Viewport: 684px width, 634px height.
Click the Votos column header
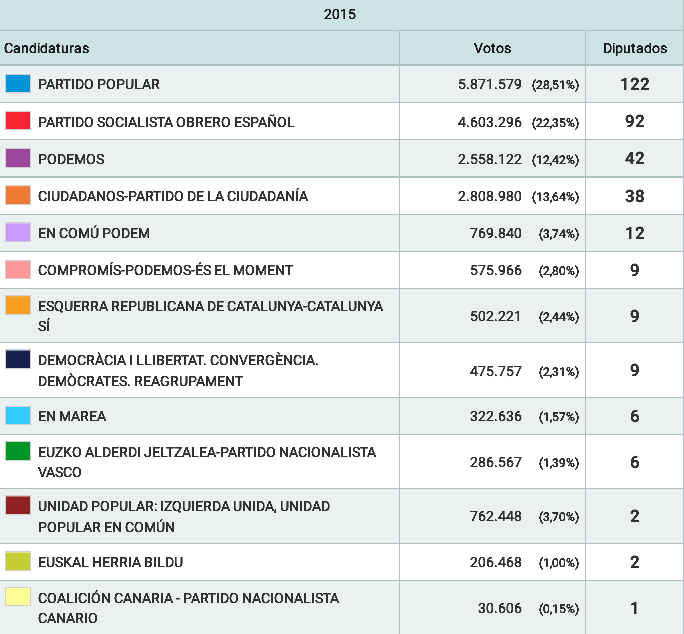pyautogui.click(x=492, y=48)
